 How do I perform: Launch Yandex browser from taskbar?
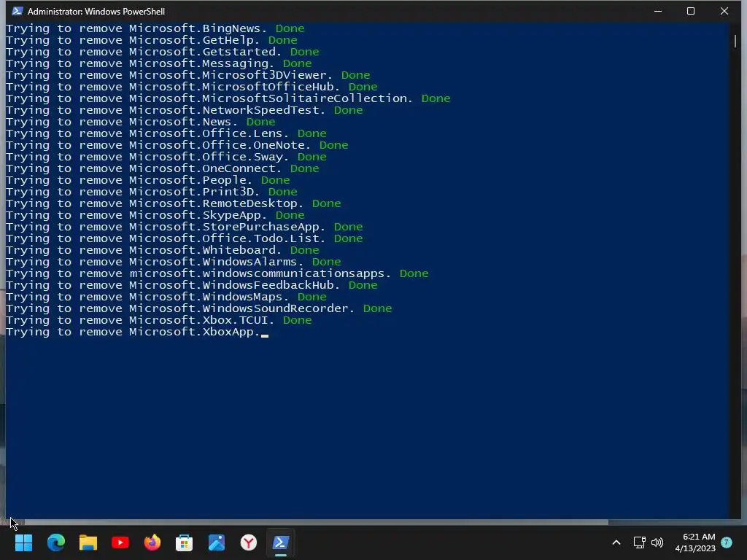[249, 542]
